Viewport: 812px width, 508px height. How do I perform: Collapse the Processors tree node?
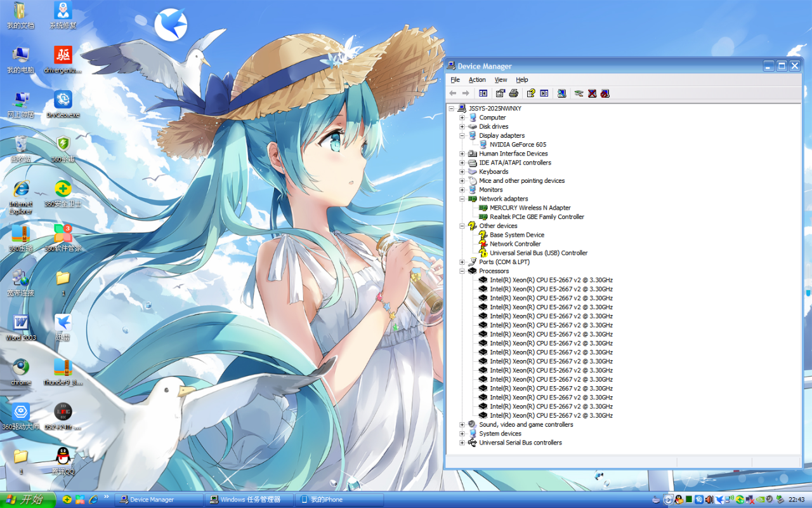pos(462,271)
